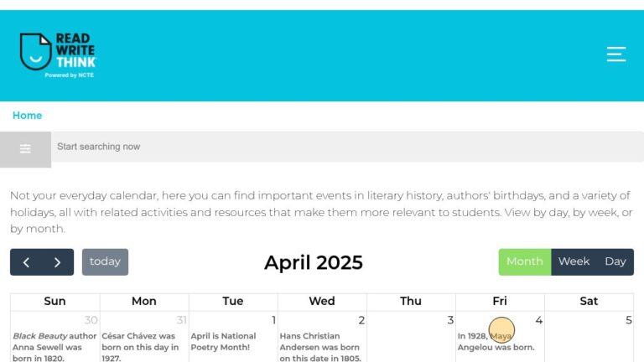Open Hans Christian Andersen event entry

(x=320, y=347)
